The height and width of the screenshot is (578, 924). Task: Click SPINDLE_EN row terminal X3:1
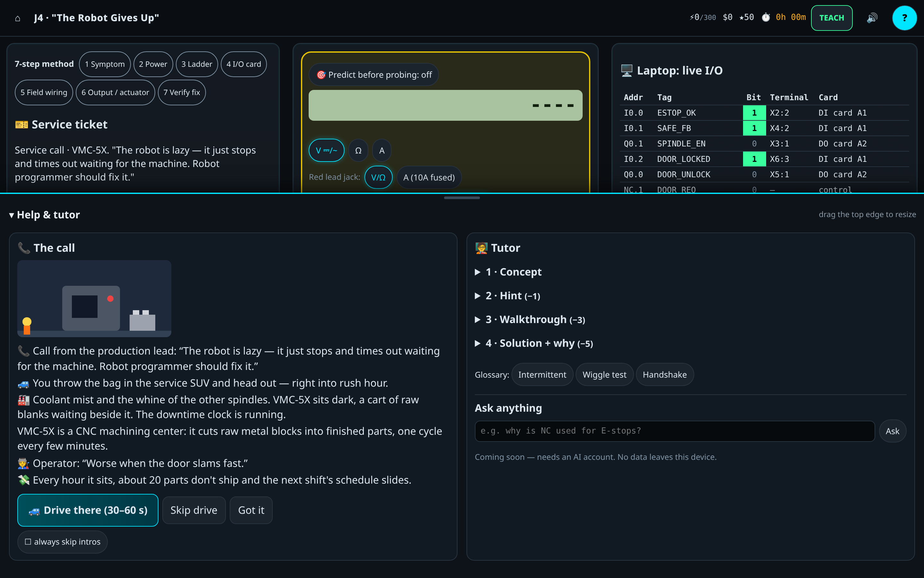point(779,144)
